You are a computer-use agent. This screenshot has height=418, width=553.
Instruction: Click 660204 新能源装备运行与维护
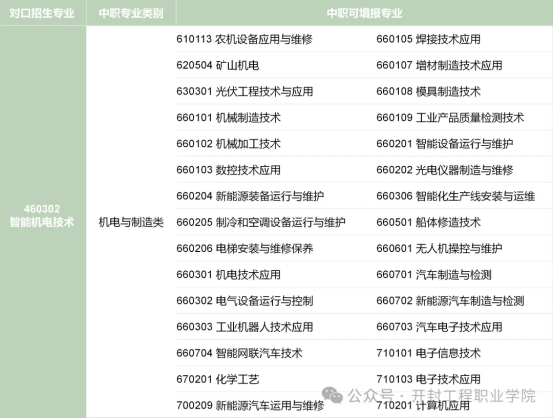point(250,196)
